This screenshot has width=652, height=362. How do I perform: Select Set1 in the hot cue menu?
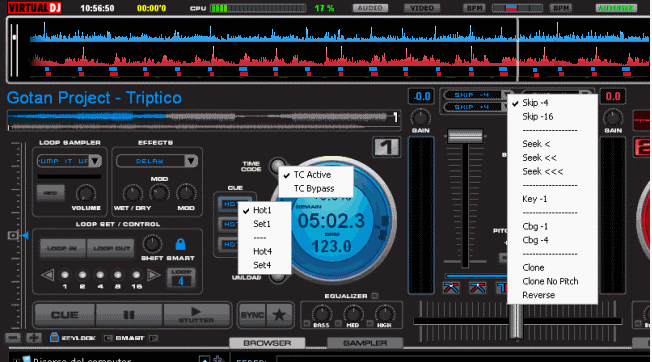point(262,224)
